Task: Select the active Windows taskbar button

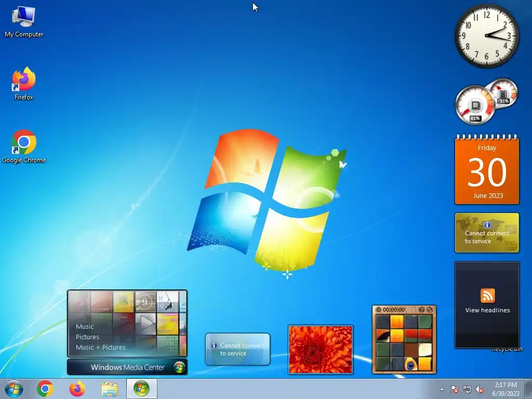Action: (x=141, y=389)
